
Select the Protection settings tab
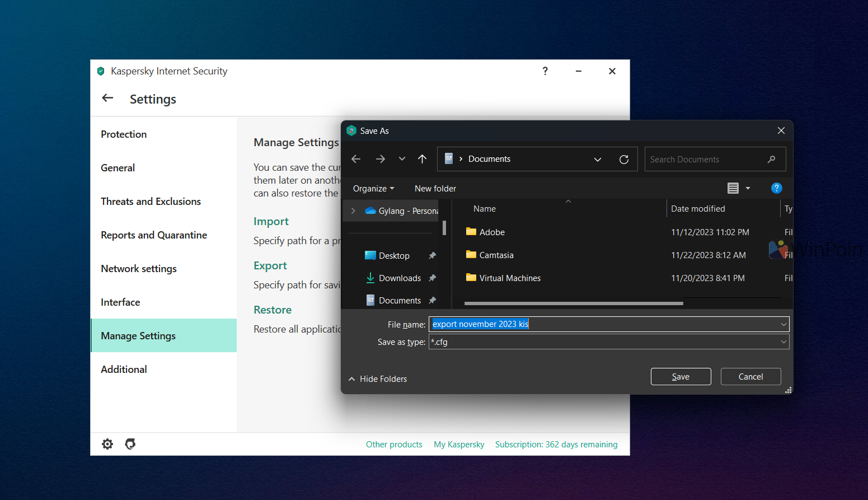coord(124,134)
